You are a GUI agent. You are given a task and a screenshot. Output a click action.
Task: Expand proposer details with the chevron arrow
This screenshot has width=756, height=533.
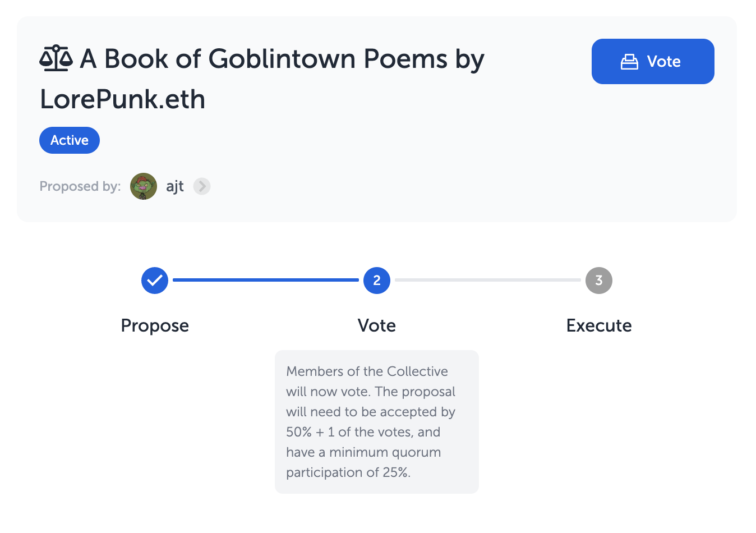coord(202,186)
